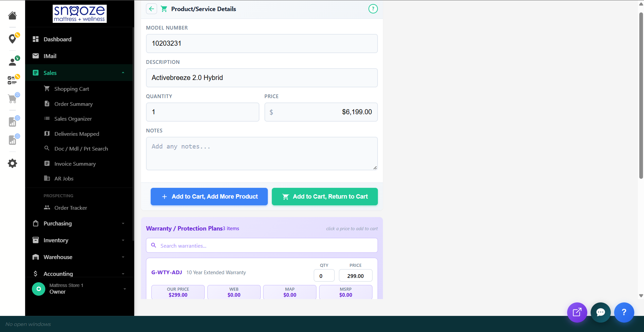The width and height of the screenshot is (644, 332).
Task: Select MAP $0.00 price for the warranty
Action: [290, 292]
